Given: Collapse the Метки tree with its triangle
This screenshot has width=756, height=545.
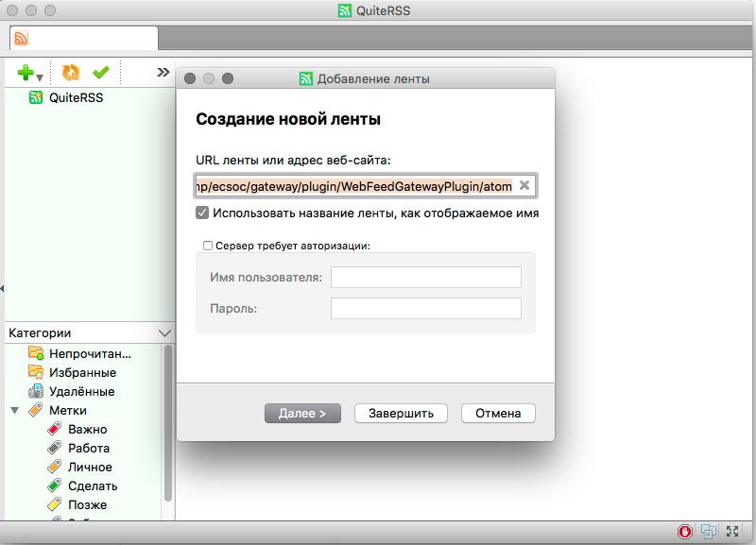Looking at the screenshot, I should click(x=15, y=411).
